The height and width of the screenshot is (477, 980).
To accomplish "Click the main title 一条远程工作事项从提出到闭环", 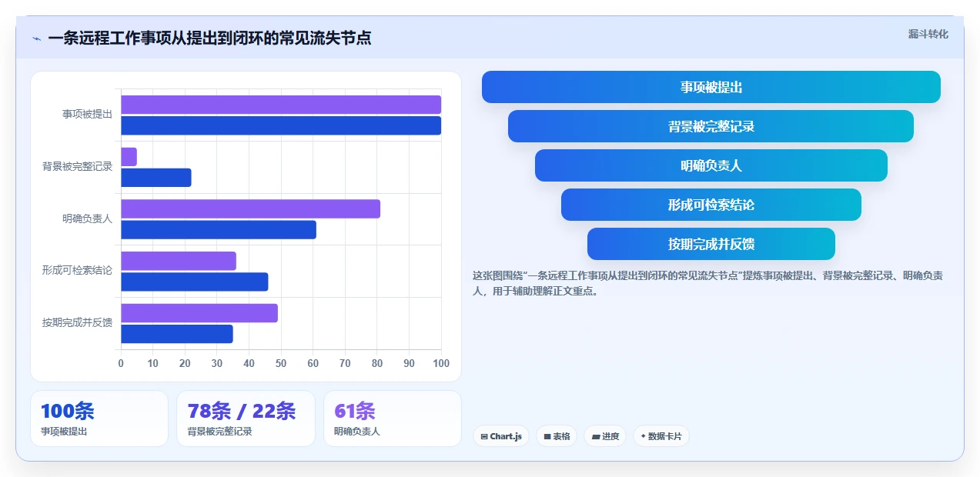I will click(209, 38).
